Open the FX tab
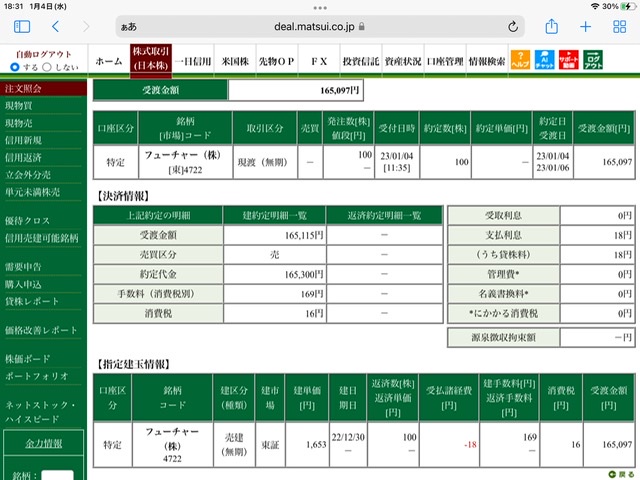The image size is (640, 480). (319, 61)
